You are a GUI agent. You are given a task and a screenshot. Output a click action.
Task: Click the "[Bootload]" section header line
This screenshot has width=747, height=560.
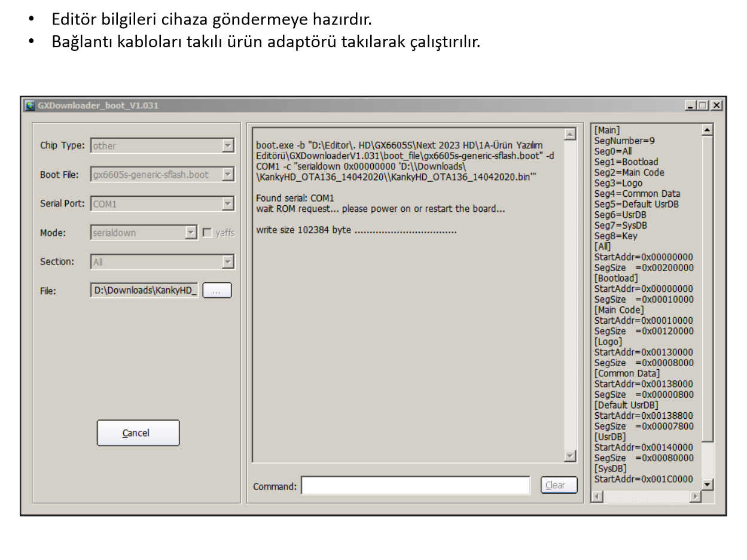(616, 278)
